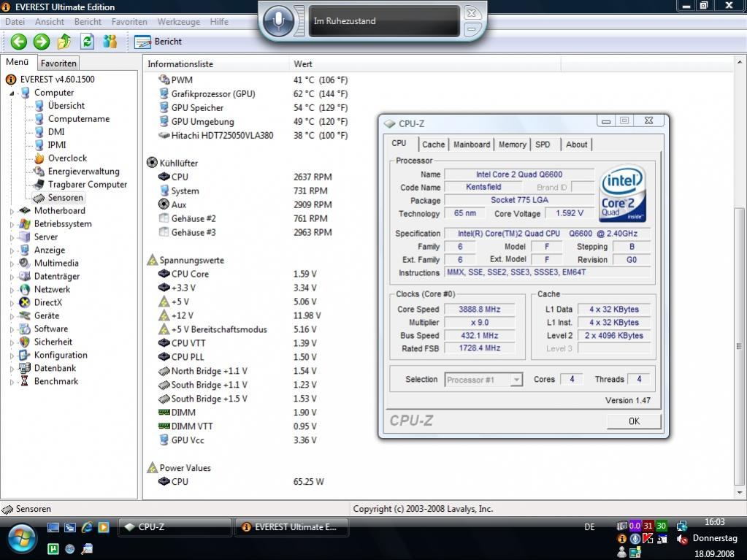Click the Sicherheit shield icon

click(x=24, y=342)
